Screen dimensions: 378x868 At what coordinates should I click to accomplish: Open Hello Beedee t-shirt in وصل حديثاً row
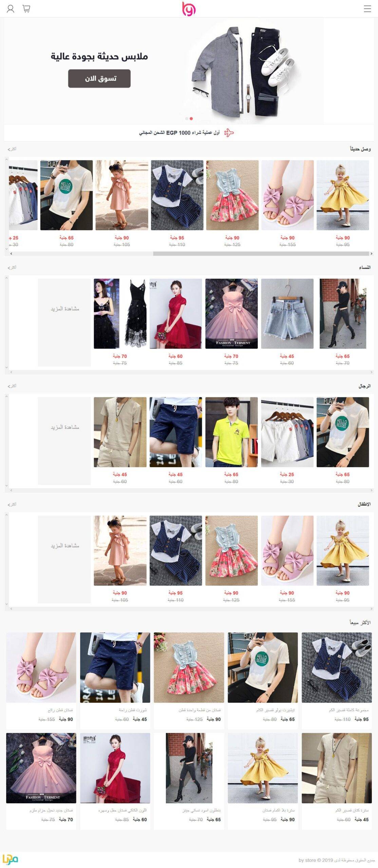67,195
